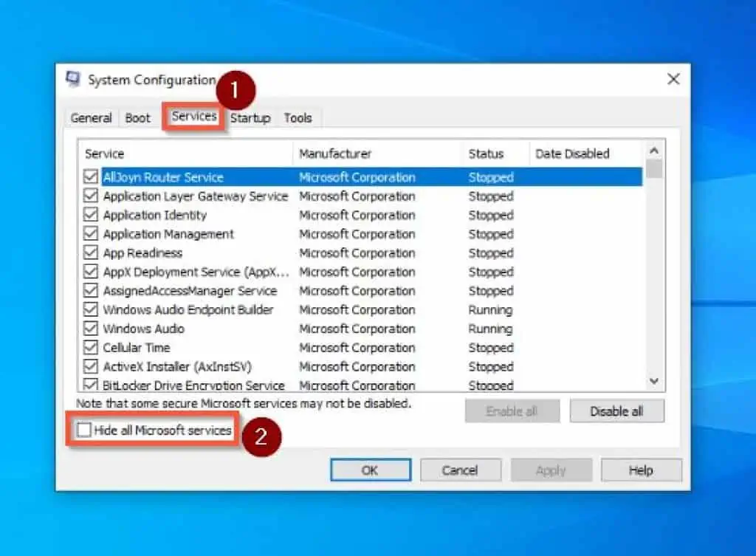Untick the Cellular Time service checkbox

click(91, 348)
